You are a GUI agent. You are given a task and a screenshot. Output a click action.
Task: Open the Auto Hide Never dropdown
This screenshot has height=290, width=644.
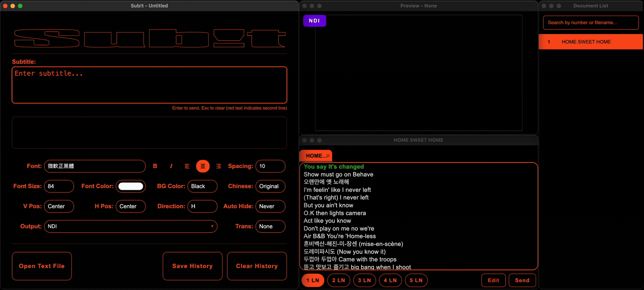[270, 206]
